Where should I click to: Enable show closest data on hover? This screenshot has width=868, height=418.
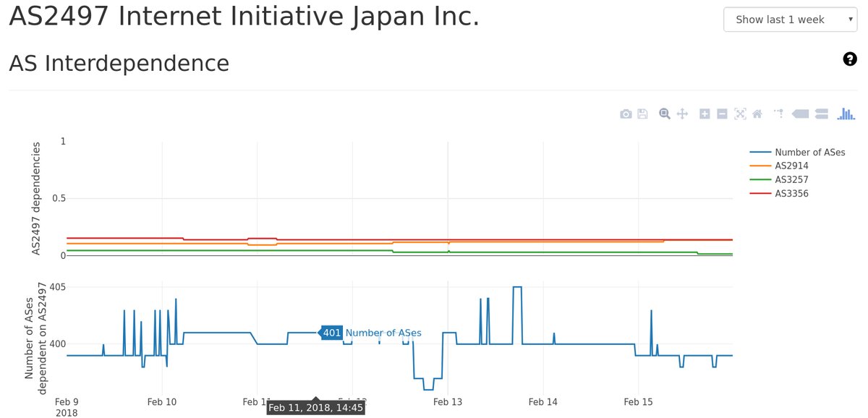[800, 114]
